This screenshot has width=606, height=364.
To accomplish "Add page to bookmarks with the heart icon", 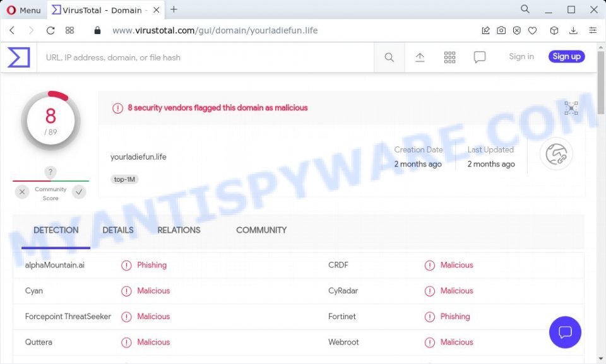I will [532, 30].
